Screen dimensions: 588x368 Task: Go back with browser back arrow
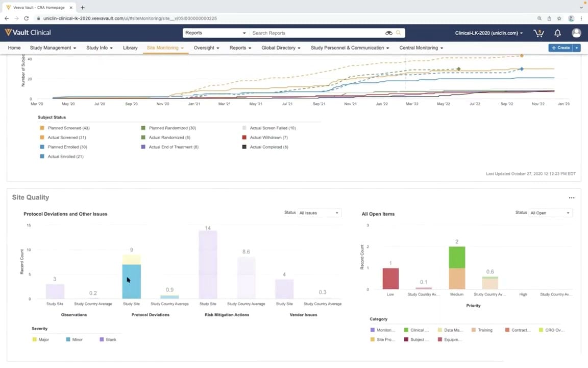7,18
